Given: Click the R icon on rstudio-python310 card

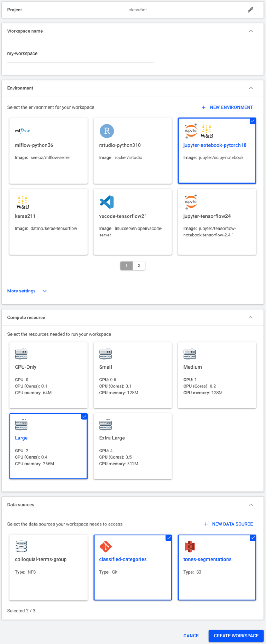Looking at the screenshot, I should [107, 131].
